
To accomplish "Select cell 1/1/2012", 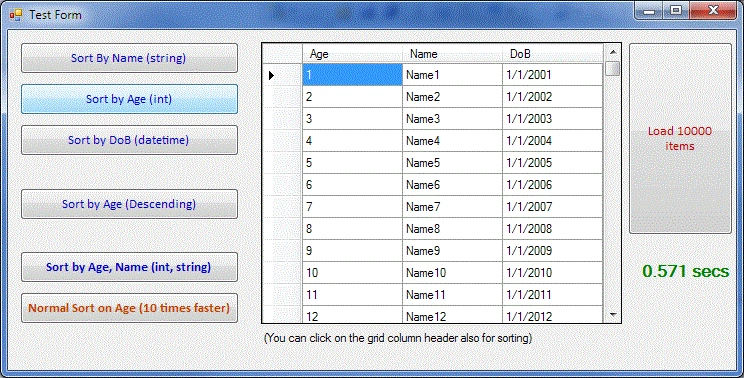I will tap(552, 314).
